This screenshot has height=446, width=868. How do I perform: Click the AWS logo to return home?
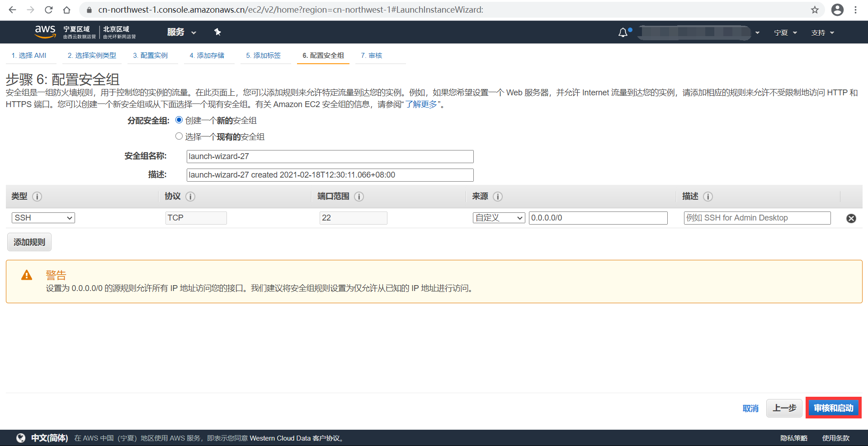click(x=45, y=32)
